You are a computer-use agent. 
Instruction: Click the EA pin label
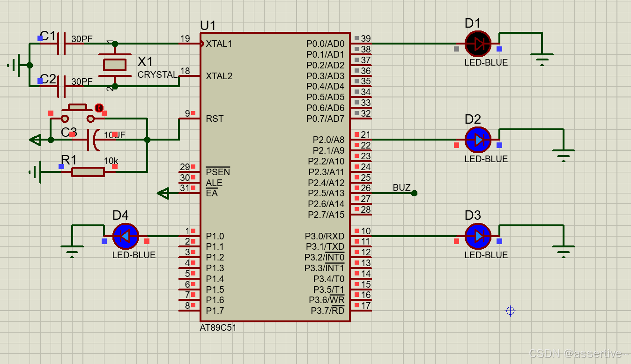click(212, 193)
